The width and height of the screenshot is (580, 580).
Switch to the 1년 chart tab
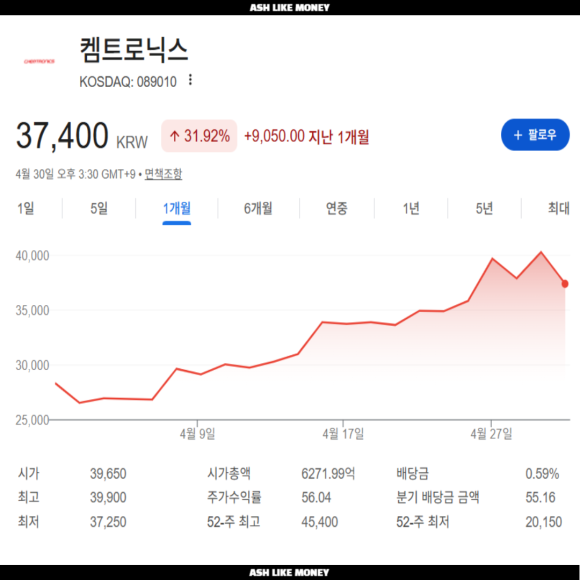coord(411,208)
